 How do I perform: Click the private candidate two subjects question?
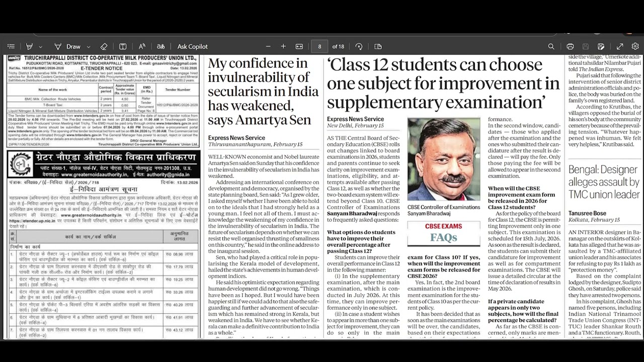(x=523, y=311)
